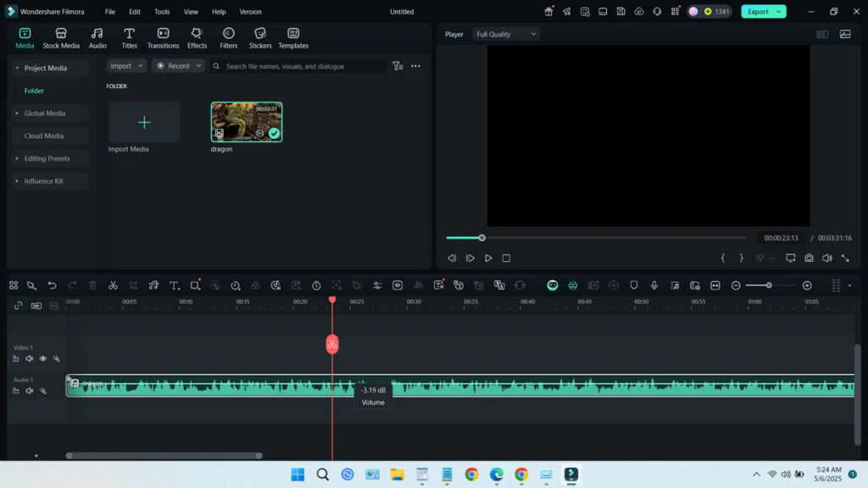Hide the Video 1 track
Viewport: 868px width, 488px height.
click(42, 358)
